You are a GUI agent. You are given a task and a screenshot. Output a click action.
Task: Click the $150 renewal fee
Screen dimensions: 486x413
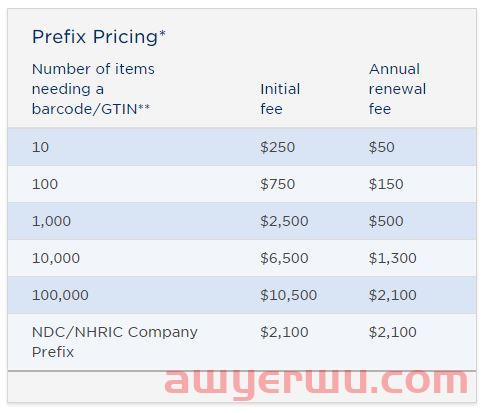point(386,184)
